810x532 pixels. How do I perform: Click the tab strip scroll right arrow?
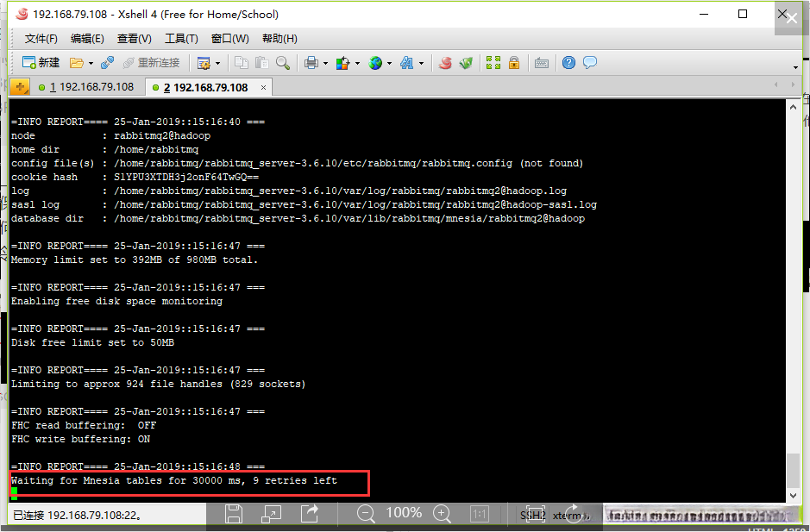(x=793, y=84)
